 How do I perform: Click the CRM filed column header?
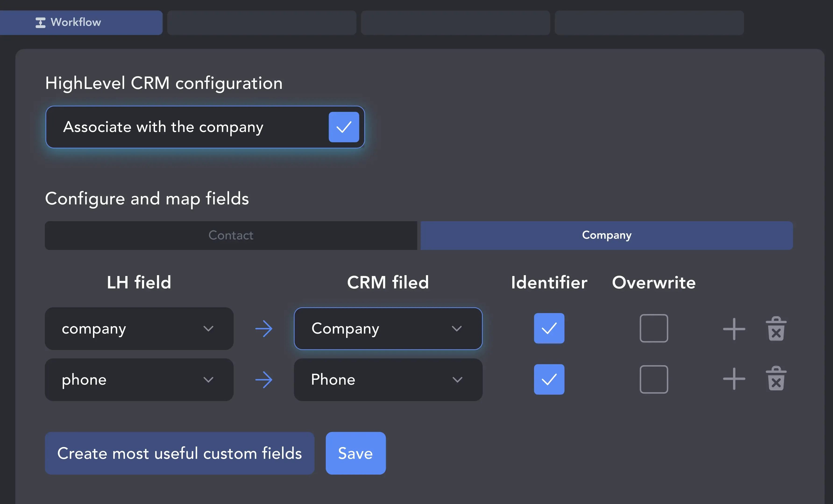(x=388, y=282)
